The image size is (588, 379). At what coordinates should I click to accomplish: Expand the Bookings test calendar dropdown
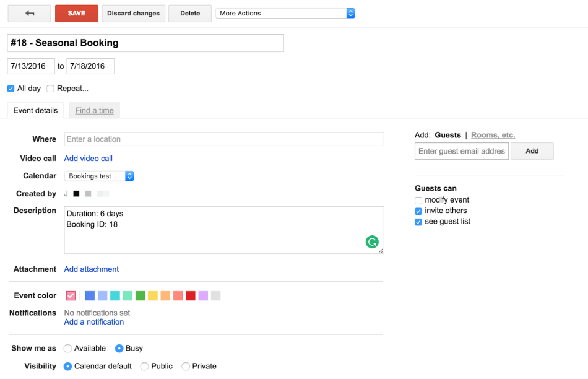click(x=99, y=176)
